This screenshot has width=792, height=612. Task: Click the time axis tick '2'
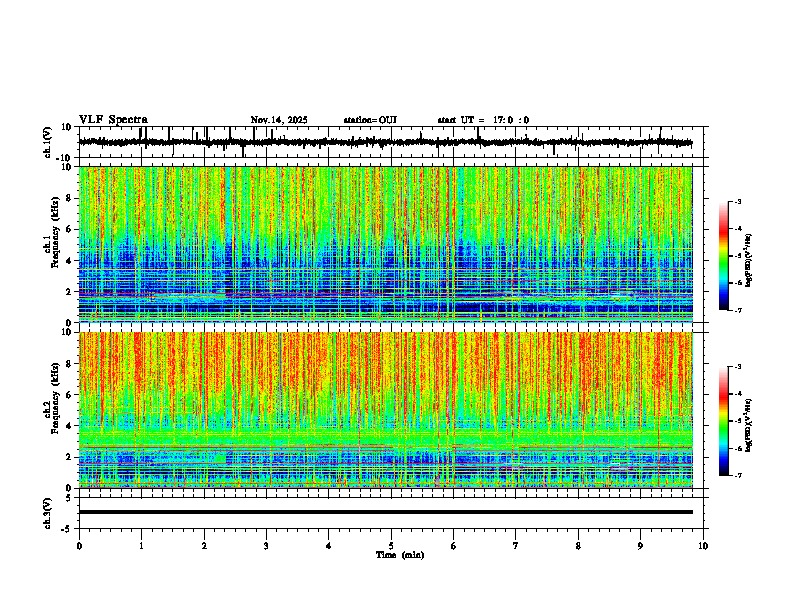[x=204, y=546]
